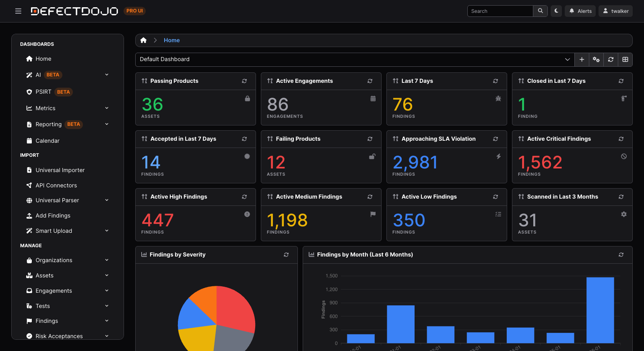Expand the Organizations submenu
The height and width of the screenshot is (351, 644).
68,260
